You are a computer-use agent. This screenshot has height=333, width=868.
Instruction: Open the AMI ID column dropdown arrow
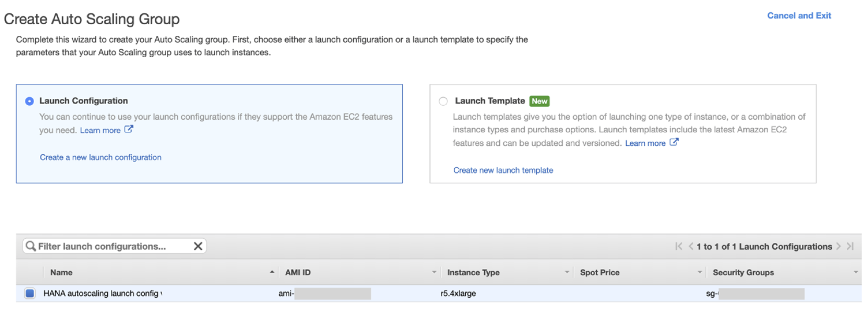tap(434, 272)
